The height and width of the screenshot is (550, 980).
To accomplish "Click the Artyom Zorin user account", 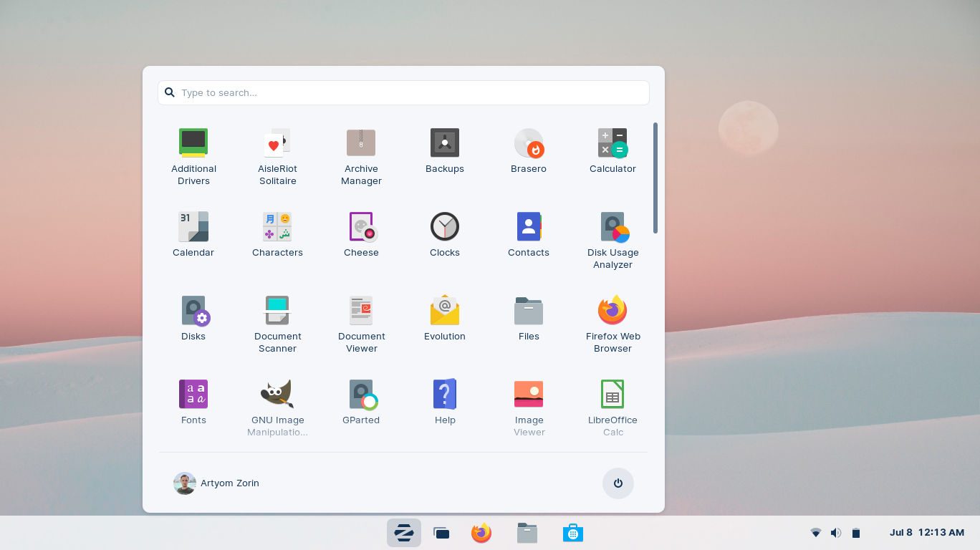I will pos(216,483).
